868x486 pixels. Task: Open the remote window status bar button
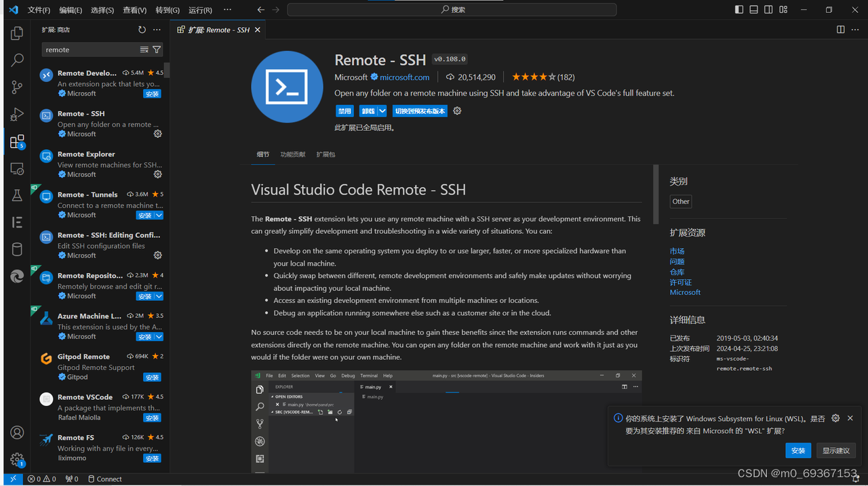(x=13, y=479)
